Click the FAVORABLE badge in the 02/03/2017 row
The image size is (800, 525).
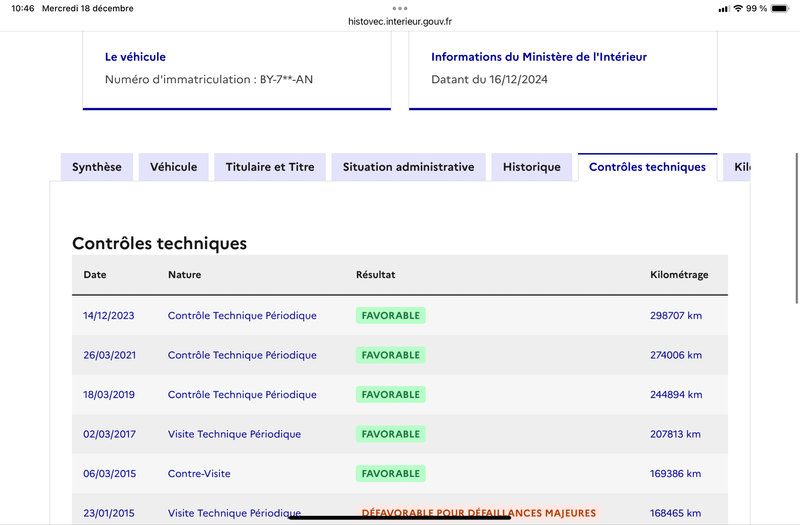pyautogui.click(x=391, y=434)
